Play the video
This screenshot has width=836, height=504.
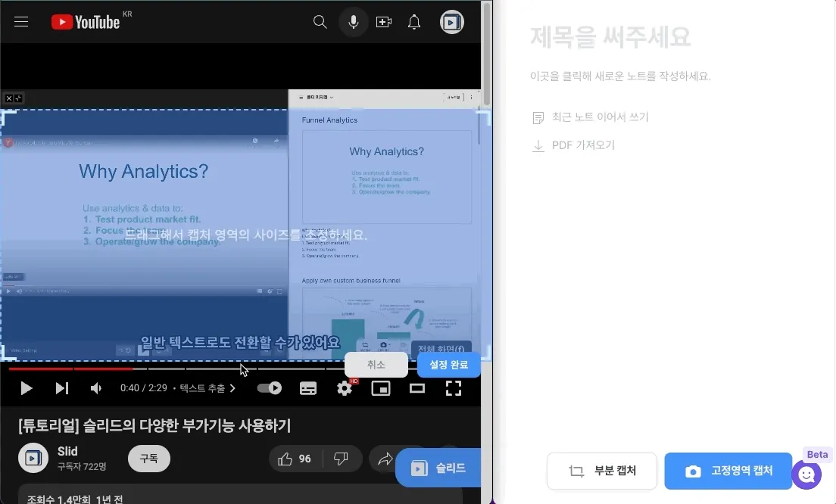point(26,388)
